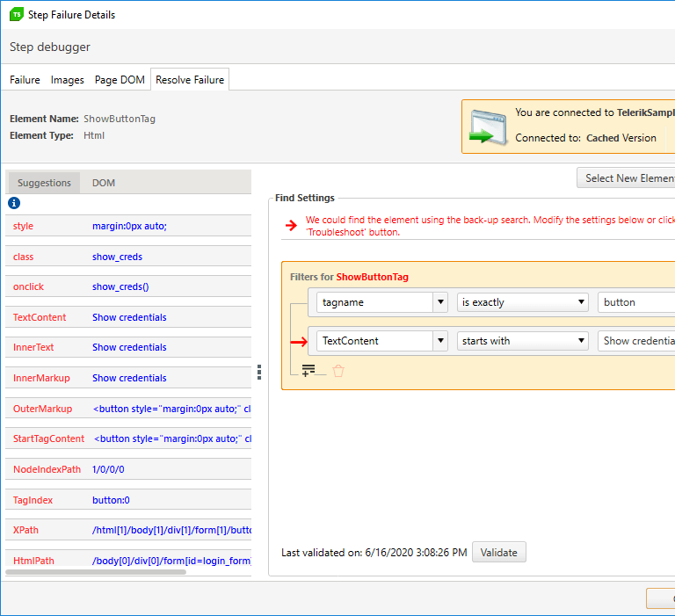Viewport: 675px width, 616px height.
Task: Open the tagname attribute dropdown arrow
Action: pos(440,302)
